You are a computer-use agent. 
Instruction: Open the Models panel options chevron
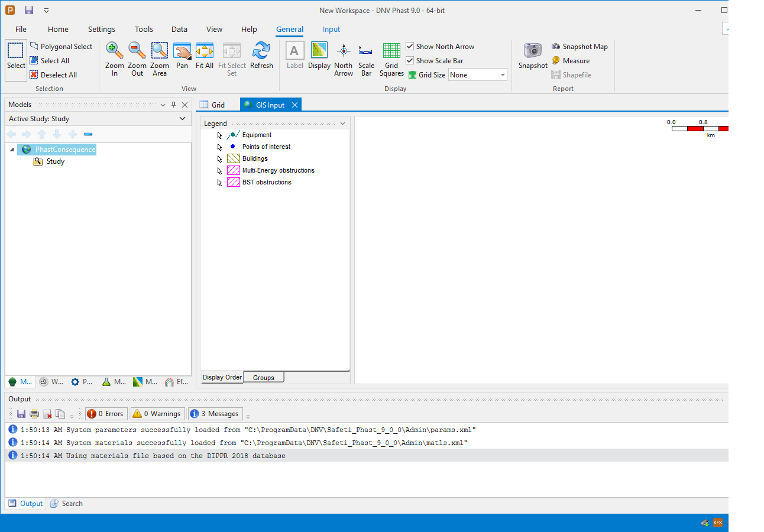pos(163,105)
